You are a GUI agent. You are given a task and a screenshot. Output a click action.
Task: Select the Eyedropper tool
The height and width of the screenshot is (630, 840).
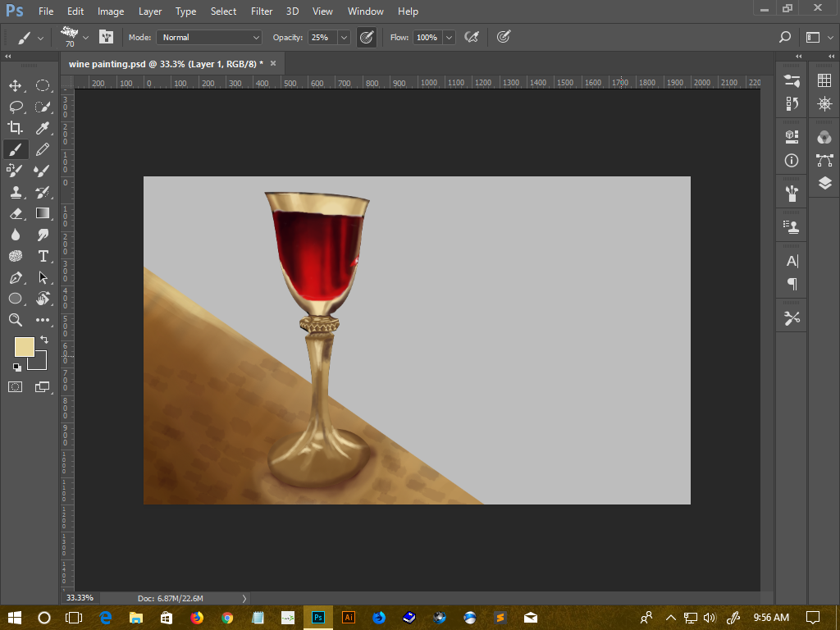[43, 127]
